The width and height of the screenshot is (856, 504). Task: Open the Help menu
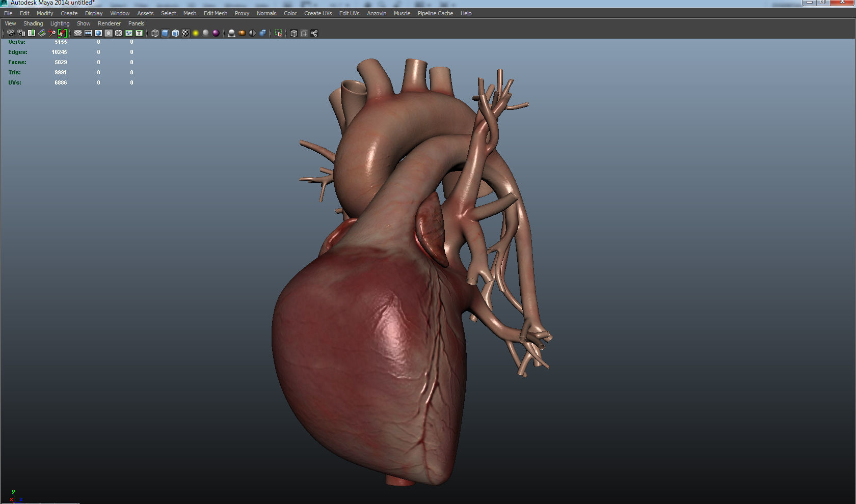tap(466, 13)
